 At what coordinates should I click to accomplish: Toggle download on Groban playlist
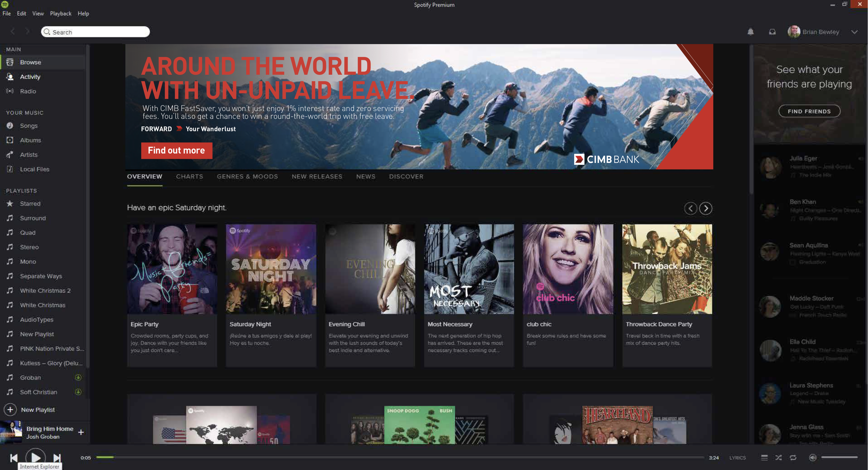pyautogui.click(x=78, y=377)
